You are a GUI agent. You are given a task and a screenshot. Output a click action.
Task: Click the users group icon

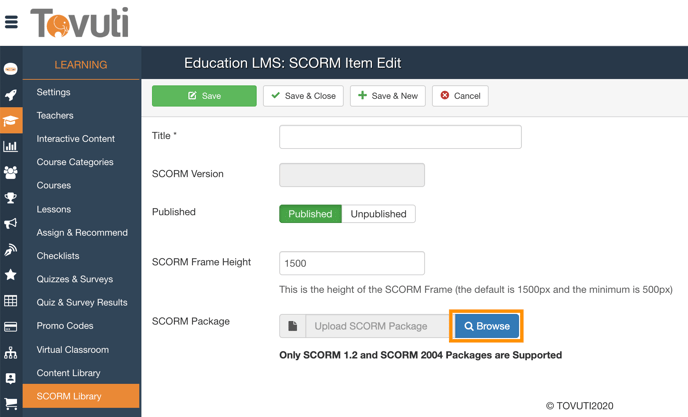(x=11, y=172)
